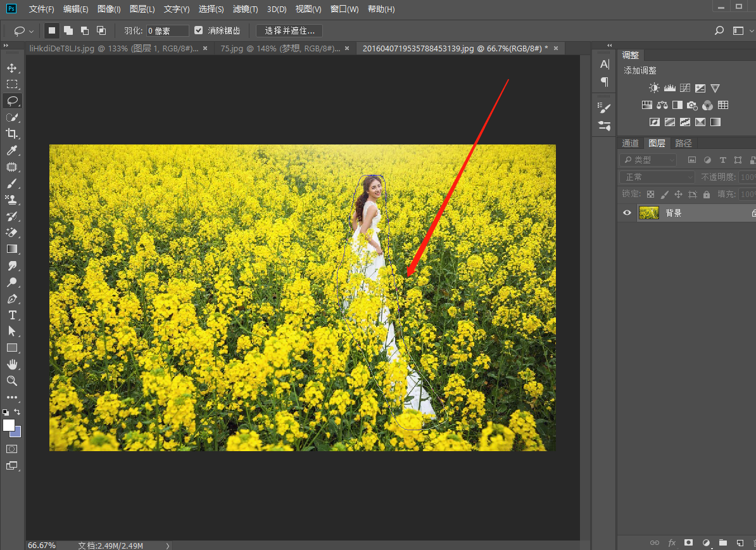The image size is (756, 550).
Task: Open the blend mode 正常 dropdown
Action: pyautogui.click(x=657, y=177)
